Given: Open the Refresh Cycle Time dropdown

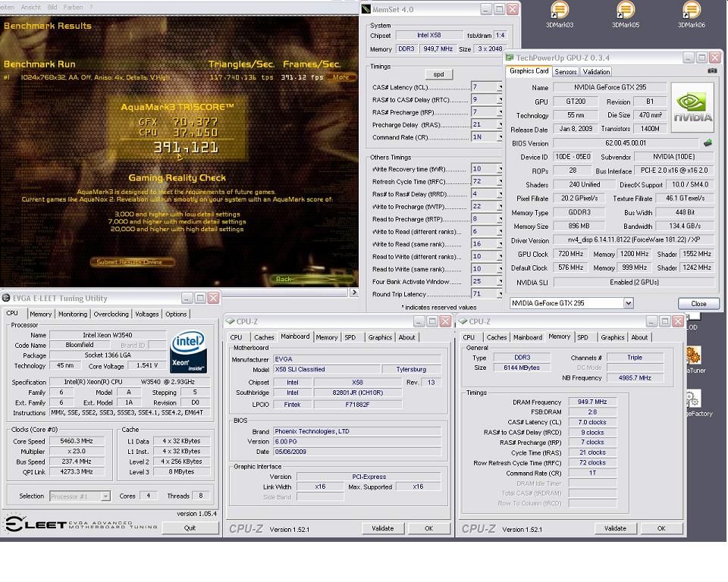Looking at the screenshot, I should [500, 181].
